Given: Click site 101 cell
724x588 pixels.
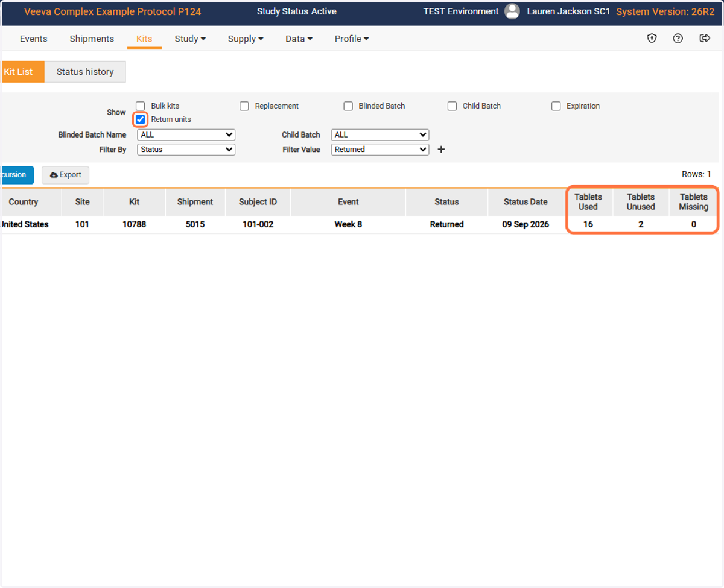Looking at the screenshot, I should (82, 224).
